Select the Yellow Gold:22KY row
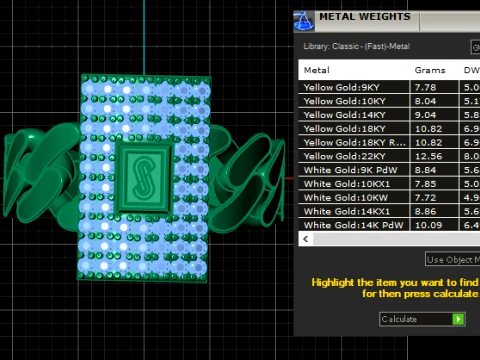The height and width of the screenshot is (360, 480). pyautogui.click(x=389, y=156)
